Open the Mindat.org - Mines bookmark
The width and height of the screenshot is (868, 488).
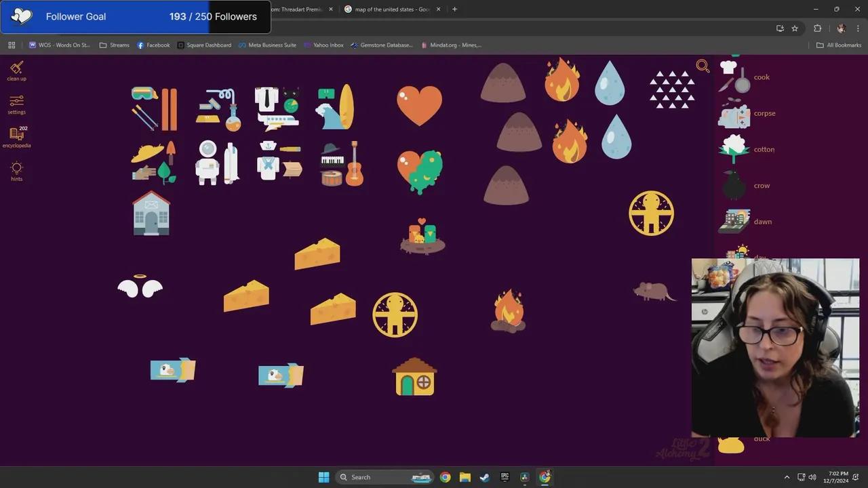[451, 45]
